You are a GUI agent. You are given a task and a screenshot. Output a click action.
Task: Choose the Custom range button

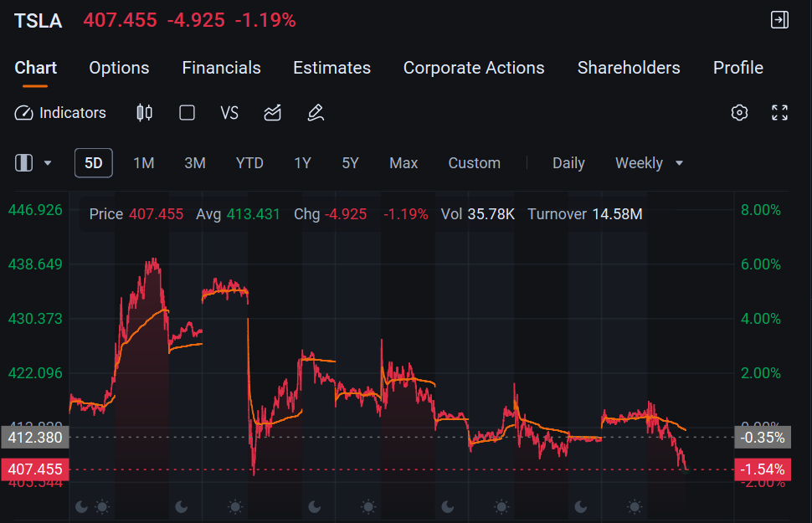(x=474, y=163)
